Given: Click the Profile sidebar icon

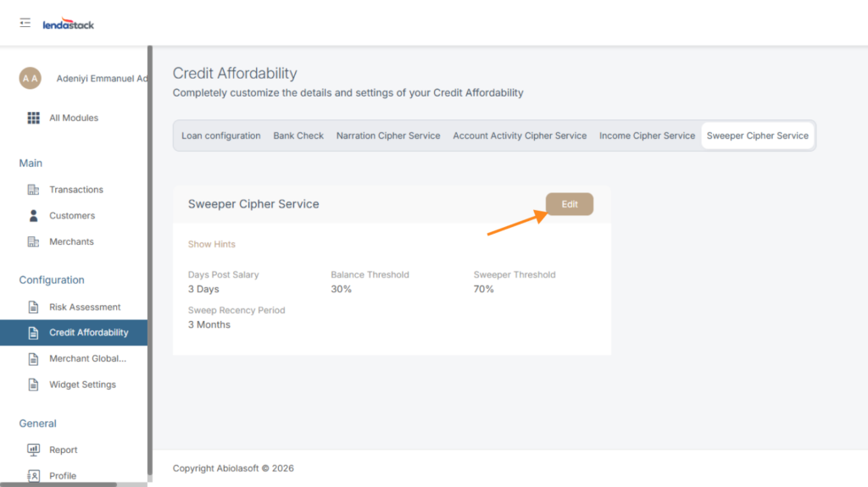Looking at the screenshot, I should pyautogui.click(x=34, y=476).
